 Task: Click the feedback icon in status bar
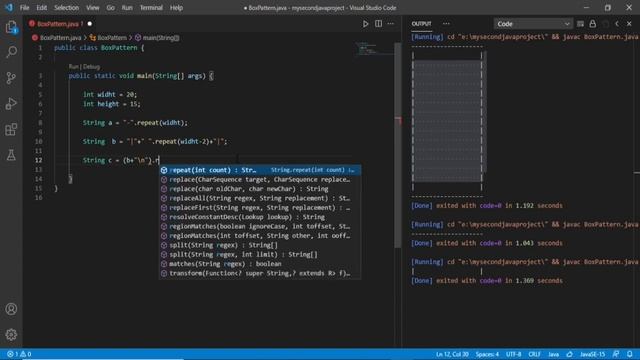click(x=616, y=354)
